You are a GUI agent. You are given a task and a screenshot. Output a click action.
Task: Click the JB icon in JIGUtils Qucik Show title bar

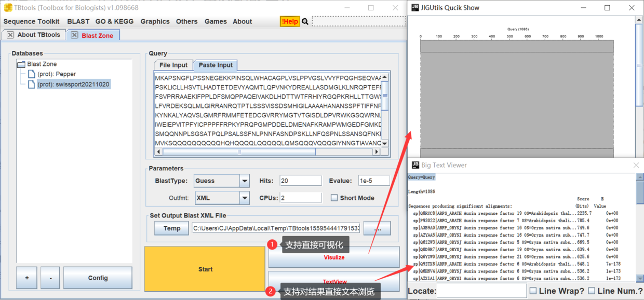[x=415, y=8]
